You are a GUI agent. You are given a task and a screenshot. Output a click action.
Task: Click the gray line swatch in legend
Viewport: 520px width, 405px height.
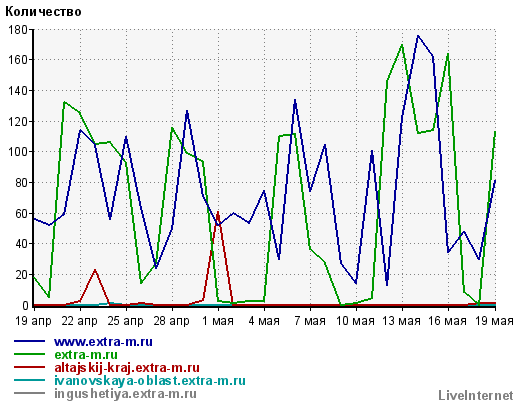pyautogui.click(x=29, y=393)
